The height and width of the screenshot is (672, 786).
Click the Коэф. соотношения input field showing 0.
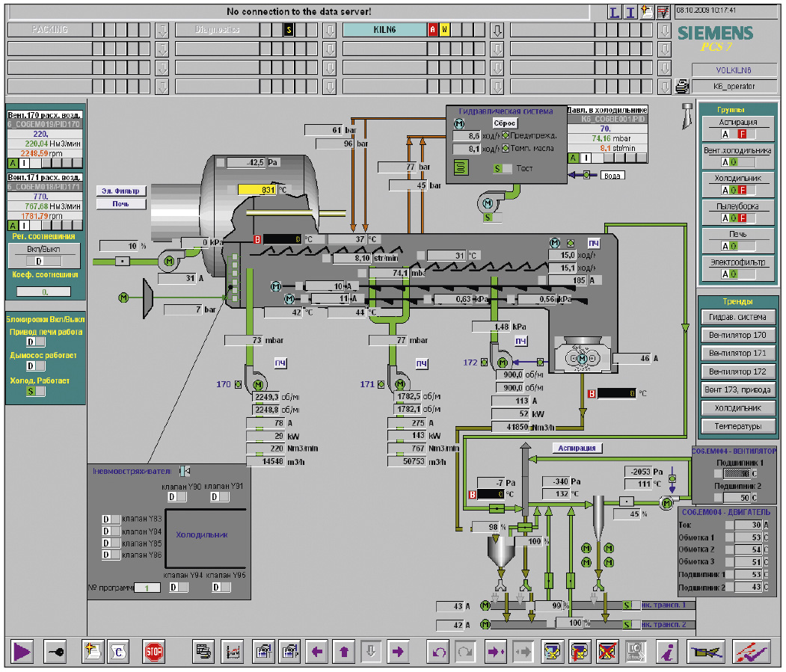coord(44,292)
